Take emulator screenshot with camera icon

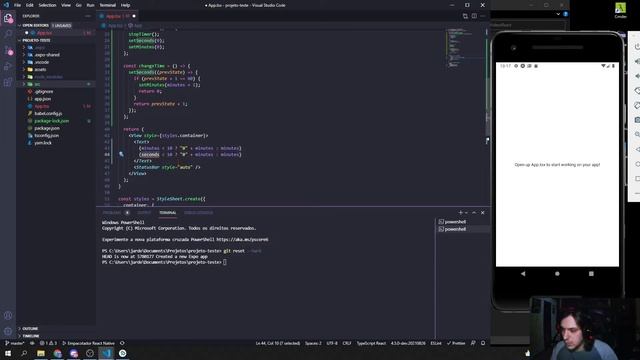pos(637,120)
